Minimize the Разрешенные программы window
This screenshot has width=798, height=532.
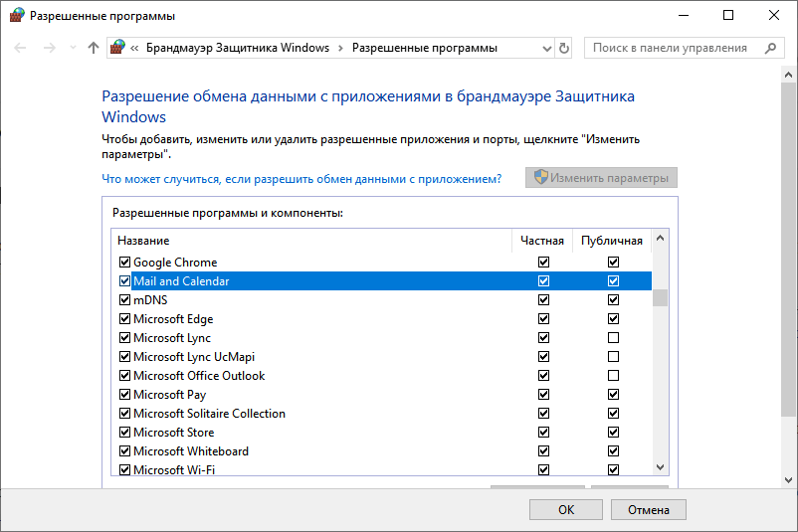pyautogui.click(x=683, y=15)
